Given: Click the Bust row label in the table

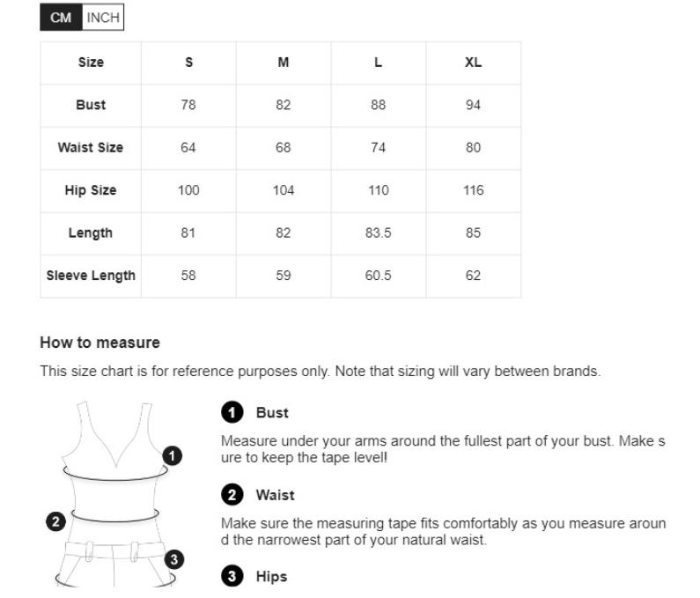Looking at the screenshot, I should (x=91, y=105).
